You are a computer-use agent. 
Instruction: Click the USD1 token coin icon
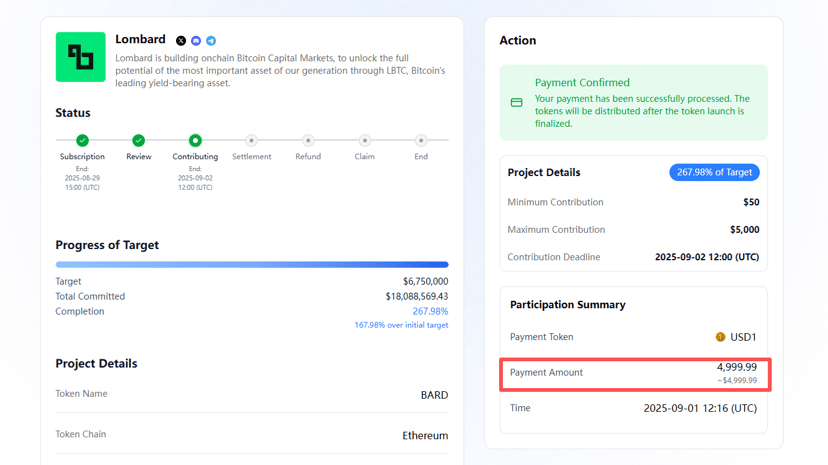pyautogui.click(x=720, y=337)
